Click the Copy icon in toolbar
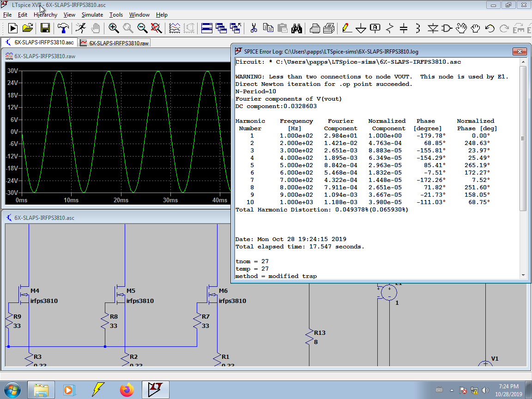532x399 pixels. pos(268,28)
